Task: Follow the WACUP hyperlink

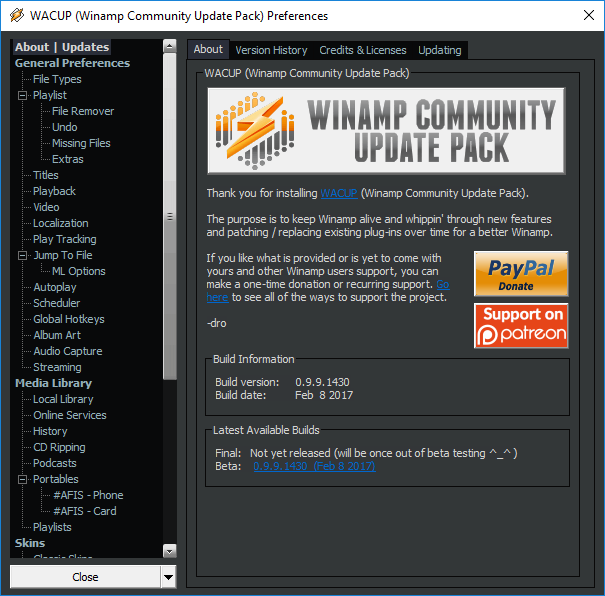Action: [x=339, y=193]
